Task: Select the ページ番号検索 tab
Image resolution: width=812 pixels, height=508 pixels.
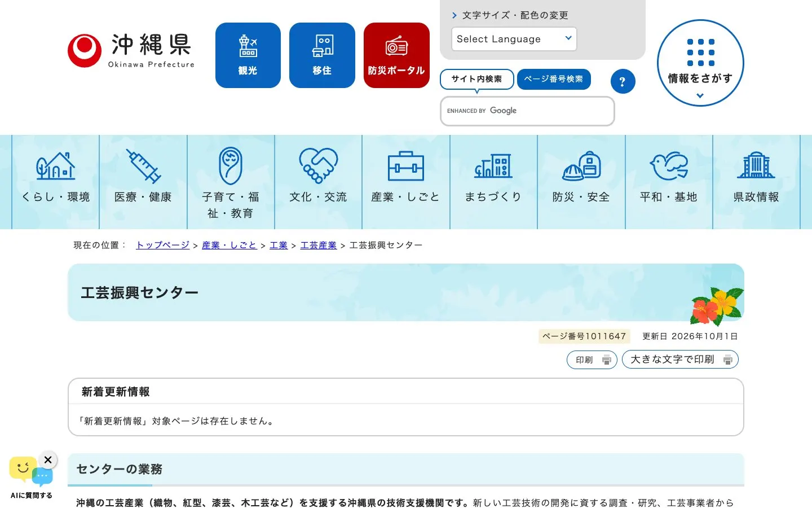Action: click(x=554, y=79)
